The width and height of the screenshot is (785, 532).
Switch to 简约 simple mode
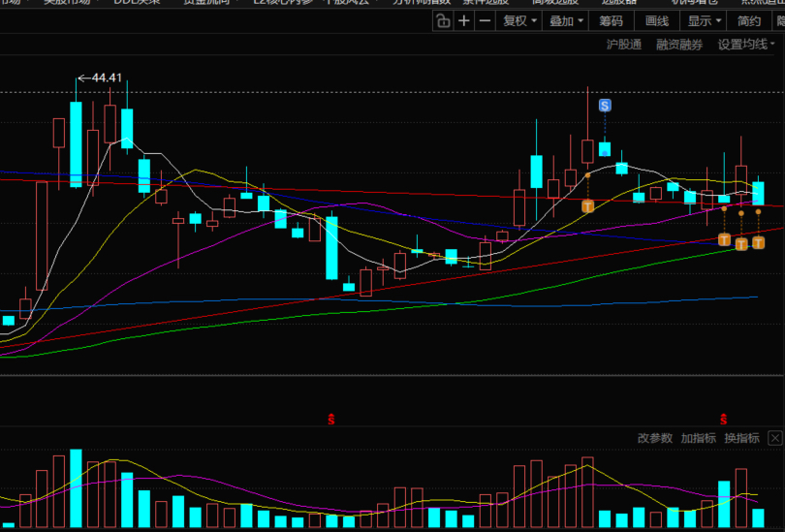(749, 21)
